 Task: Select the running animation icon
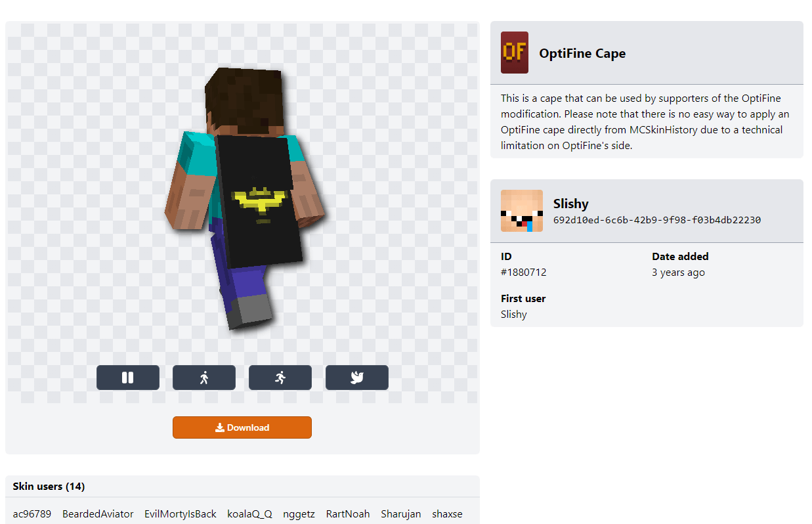click(x=280, y=377)
